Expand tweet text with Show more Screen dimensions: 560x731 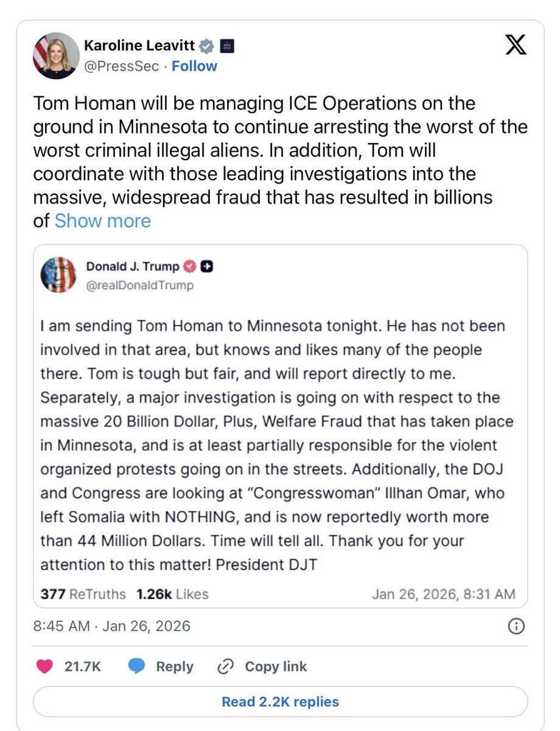(102, 221)
